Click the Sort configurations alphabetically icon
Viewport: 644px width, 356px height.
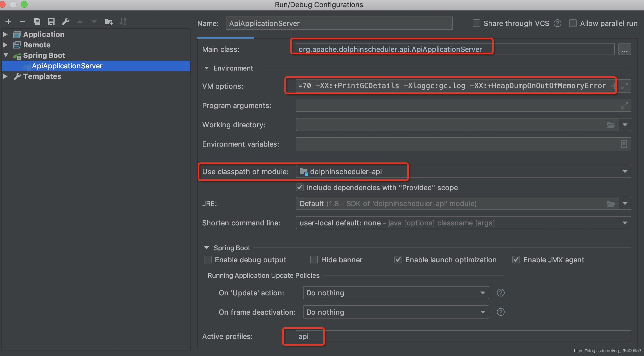coord(123,21)
